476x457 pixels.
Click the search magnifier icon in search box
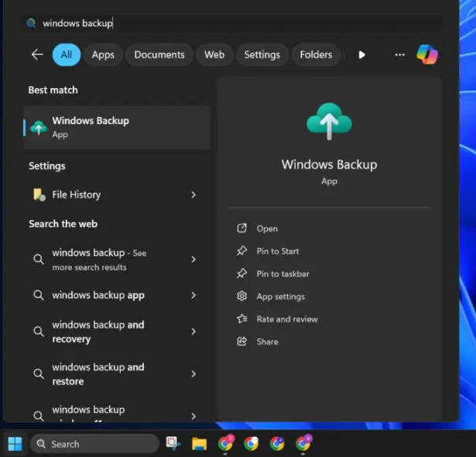point(31,23)
